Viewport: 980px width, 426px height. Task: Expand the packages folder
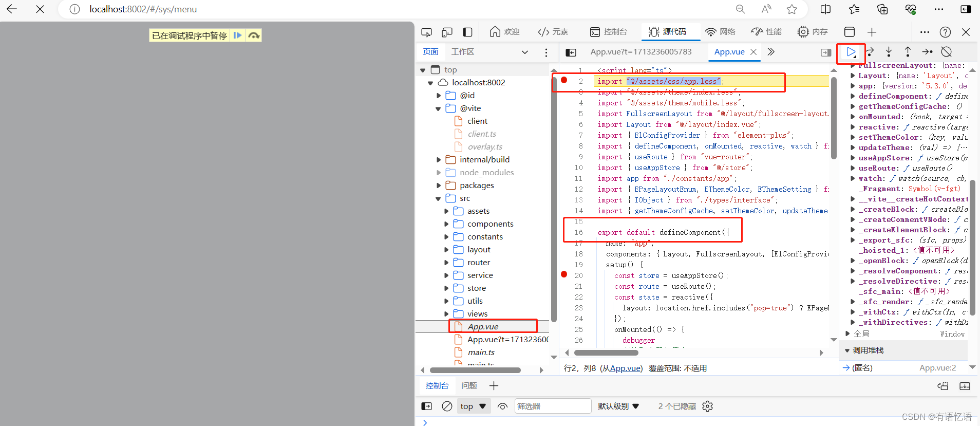point(439,186)
